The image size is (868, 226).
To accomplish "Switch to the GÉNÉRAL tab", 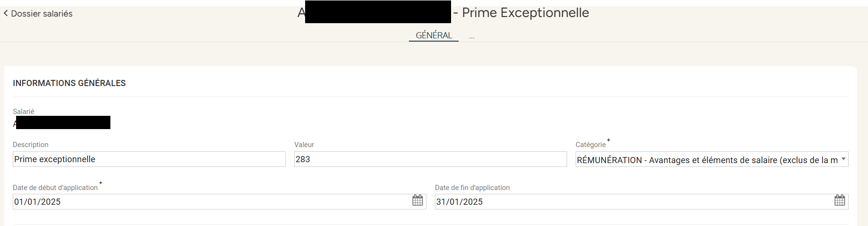I will point(434,35).
